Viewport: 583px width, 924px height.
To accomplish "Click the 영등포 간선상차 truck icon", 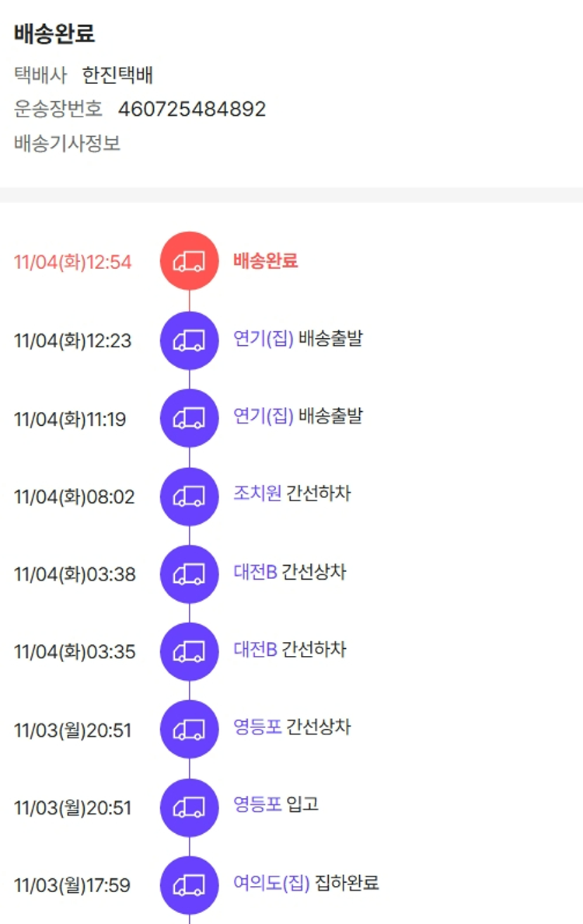I will coord(189,729).
